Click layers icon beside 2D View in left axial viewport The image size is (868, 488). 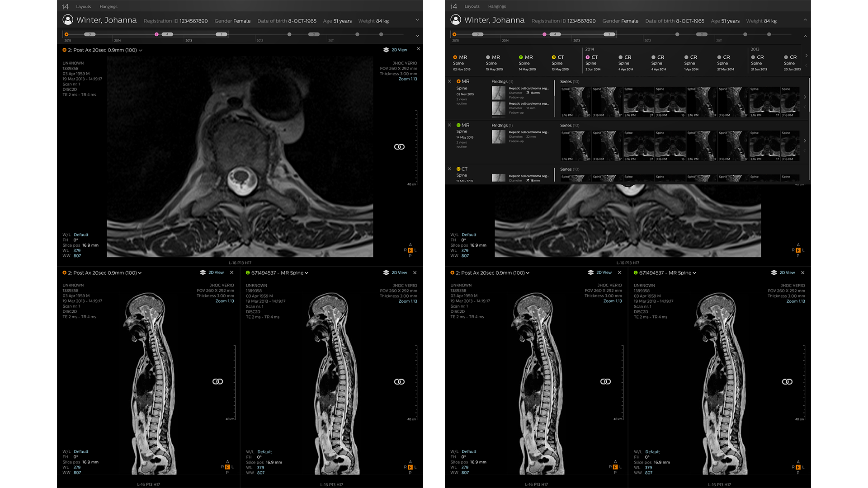click(386, 50)
